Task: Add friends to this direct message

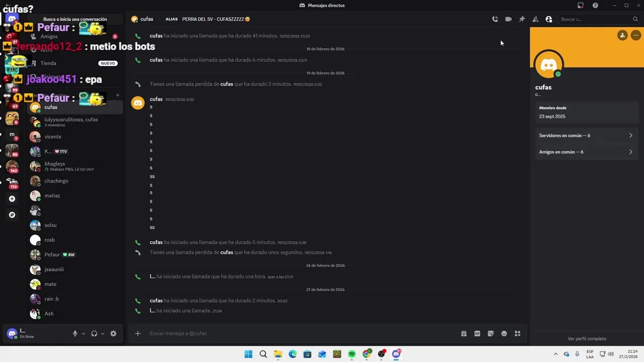Action: [x=535, y=19]
